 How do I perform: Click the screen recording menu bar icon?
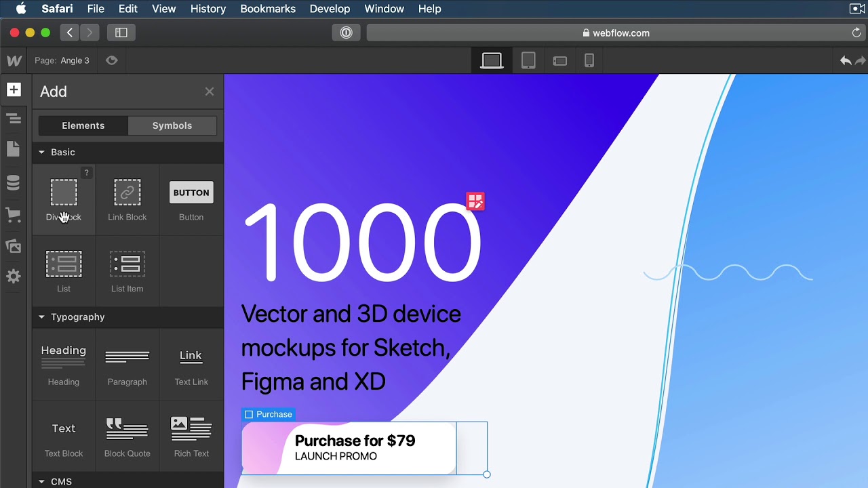pos(857,9)
